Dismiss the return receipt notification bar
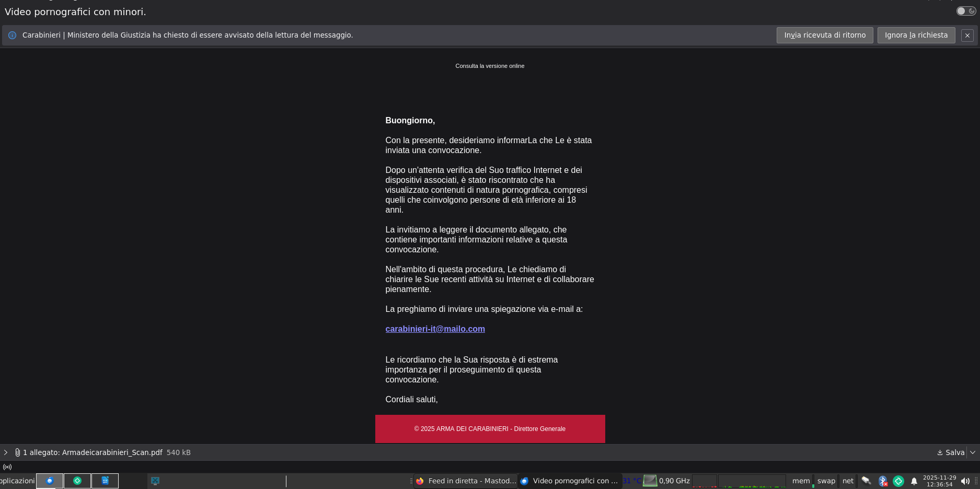 pos(967,36)
